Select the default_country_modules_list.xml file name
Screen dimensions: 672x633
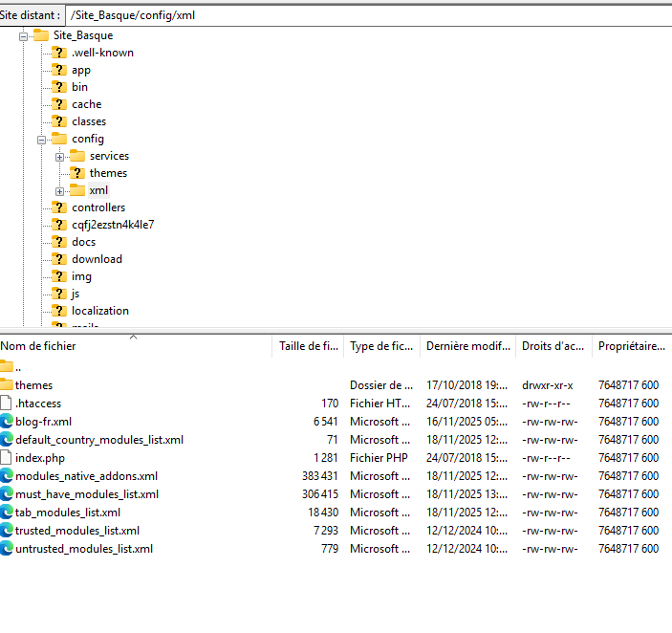[99, 440]
